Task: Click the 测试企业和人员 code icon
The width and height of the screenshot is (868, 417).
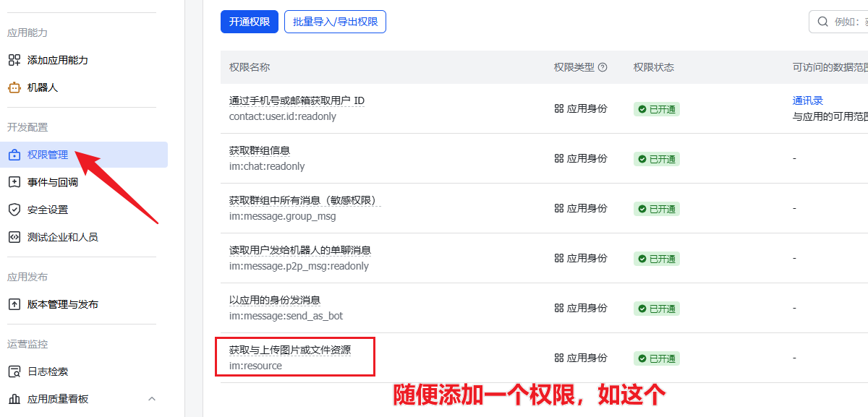Action: 14,237
